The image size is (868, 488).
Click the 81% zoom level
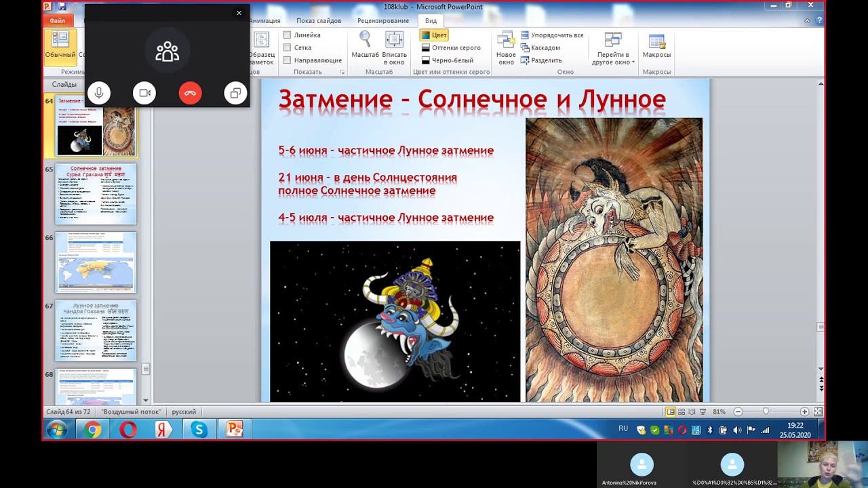[x=719, y=411]
